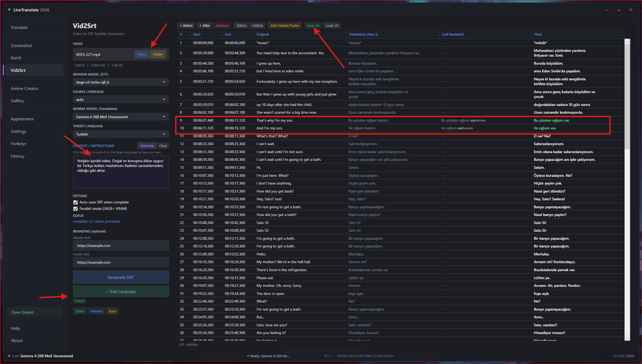Viewport: 642px width, 364px height.
Task: Click the Header text input field
Action: coord(121,246)
